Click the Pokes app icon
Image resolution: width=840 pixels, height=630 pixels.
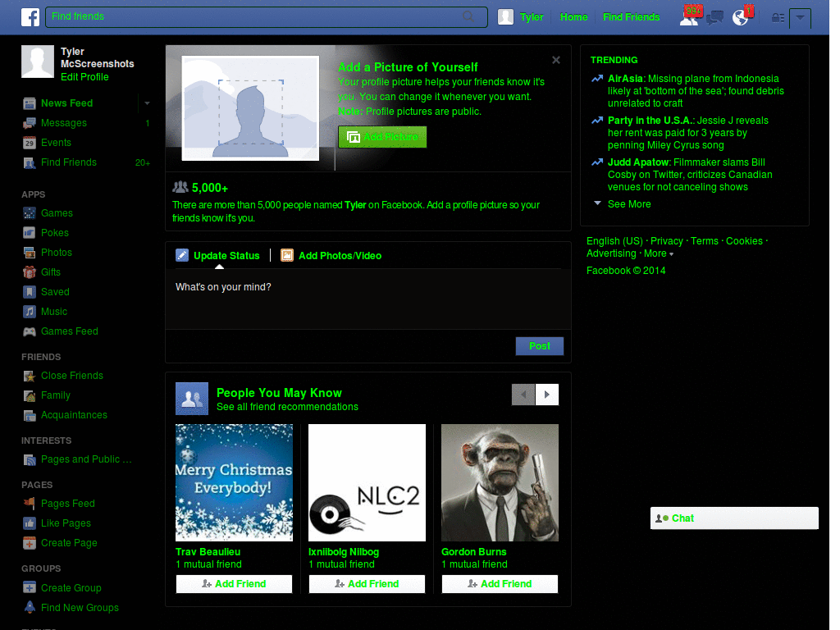(x=30, y=233)
